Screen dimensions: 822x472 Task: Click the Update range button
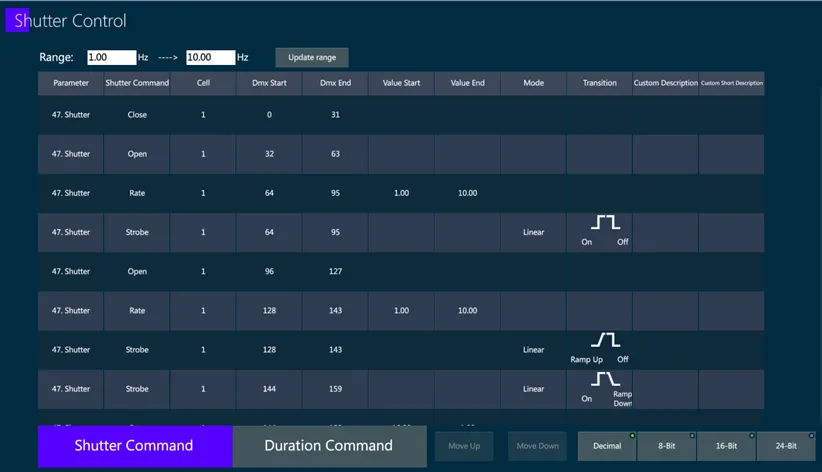(312, 58)
